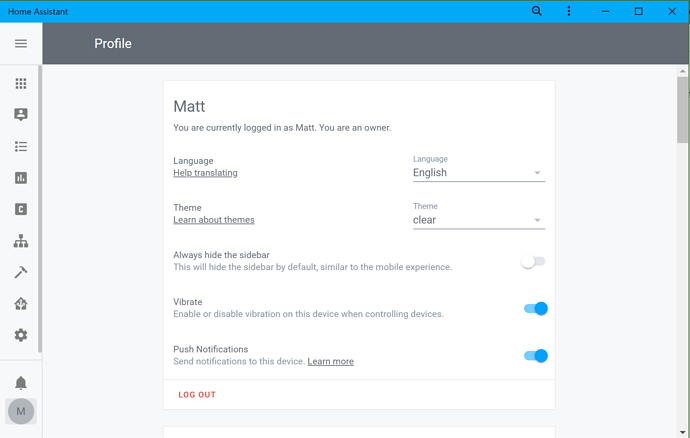The image size is (690, 438).
Task: Open the Overview grid icon in sidebar
Action: coord(21,84)
